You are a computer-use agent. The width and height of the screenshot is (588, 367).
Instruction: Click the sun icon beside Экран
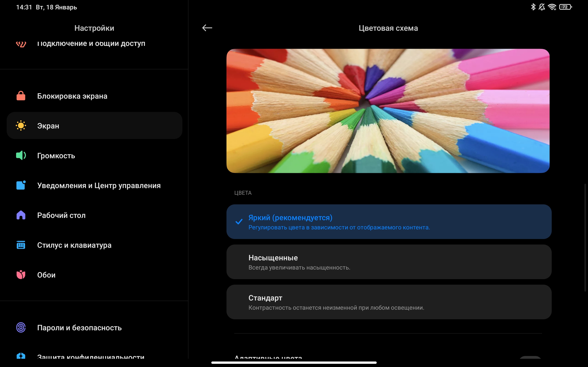(x=21, y=125)
